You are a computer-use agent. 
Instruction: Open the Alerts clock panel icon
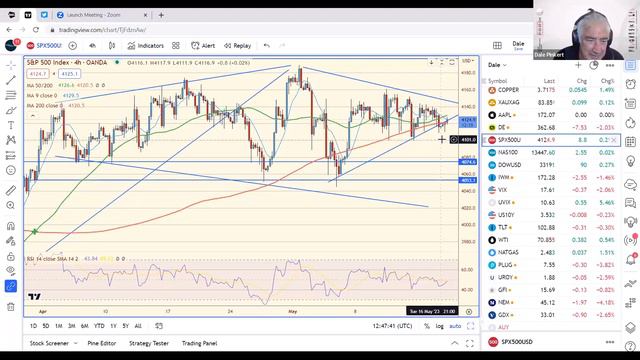click(x=631, y=84)
